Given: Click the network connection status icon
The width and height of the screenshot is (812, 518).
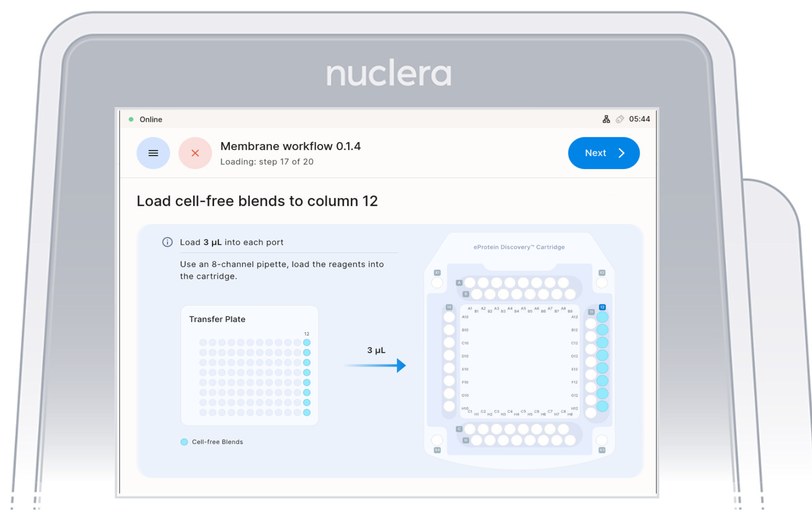Looking at the screenshot, I should 606,119.
